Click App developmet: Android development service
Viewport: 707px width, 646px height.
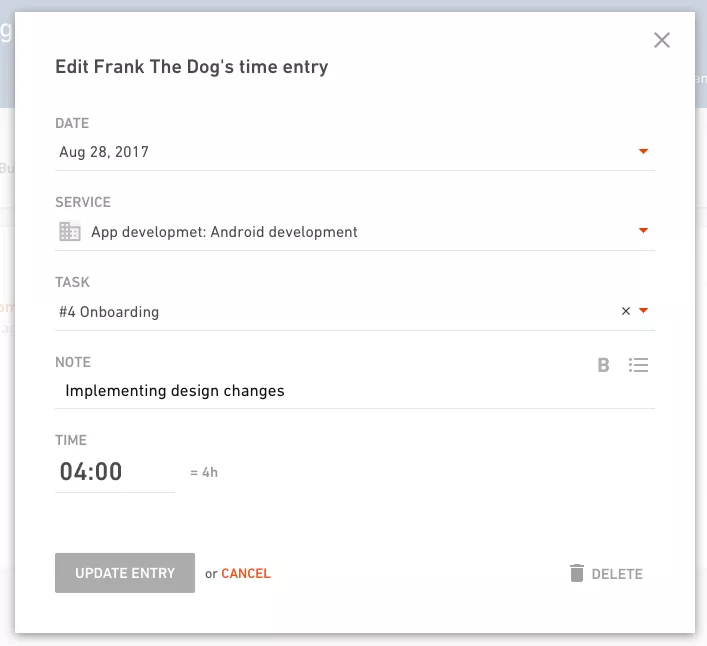tap(224, 232)
